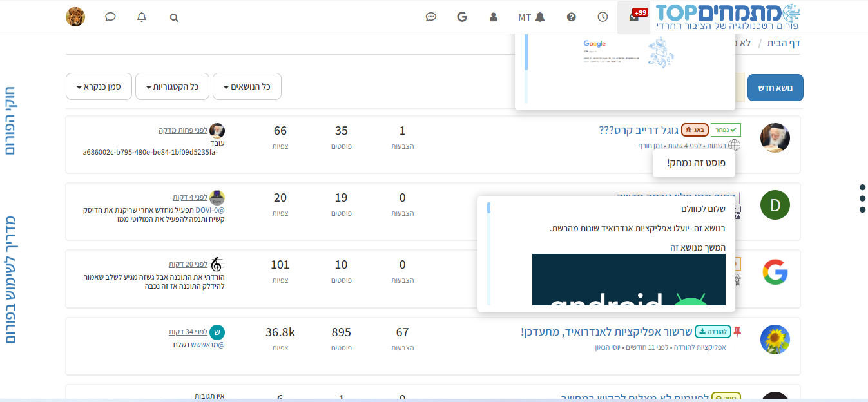Open the אפליקציות להורדה category link
The width and height of the screenshot is (868, 402).
[x=699, y=347]
